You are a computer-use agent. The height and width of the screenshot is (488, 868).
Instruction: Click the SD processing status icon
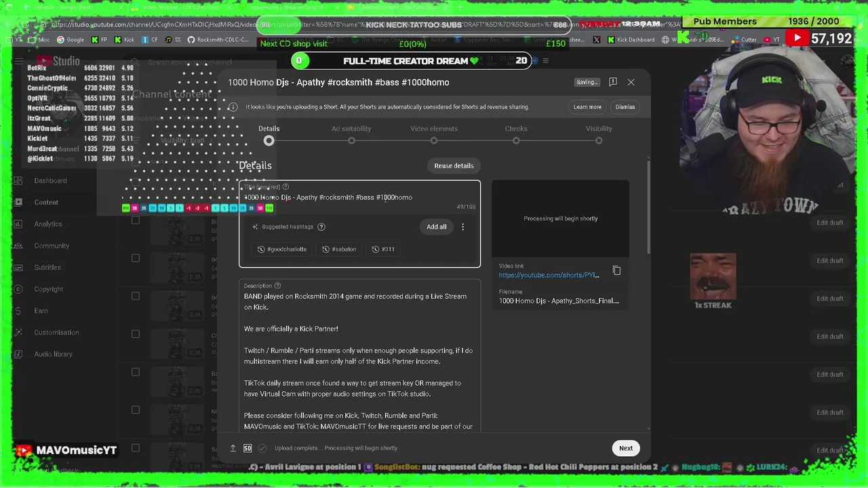pos(248,448)
